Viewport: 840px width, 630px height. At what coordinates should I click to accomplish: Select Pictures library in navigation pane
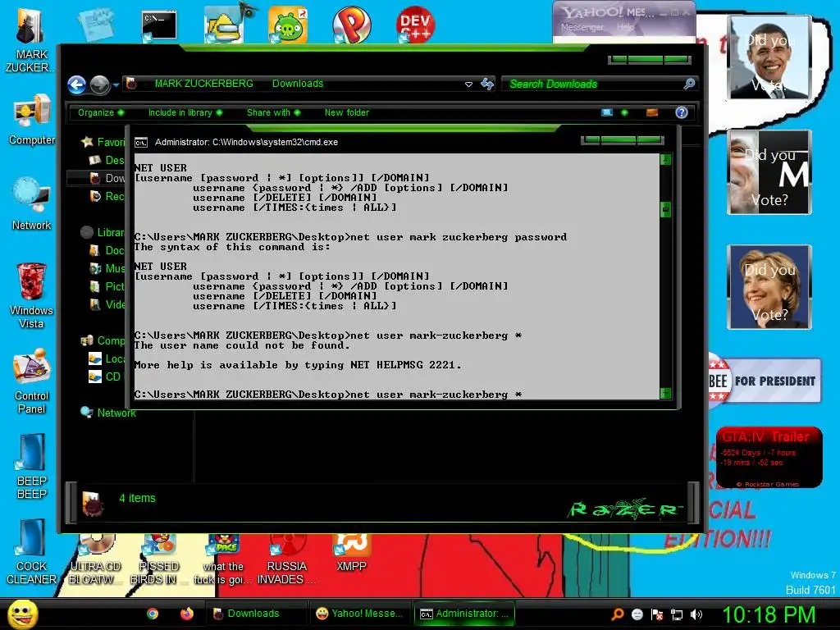pos(107,286)
